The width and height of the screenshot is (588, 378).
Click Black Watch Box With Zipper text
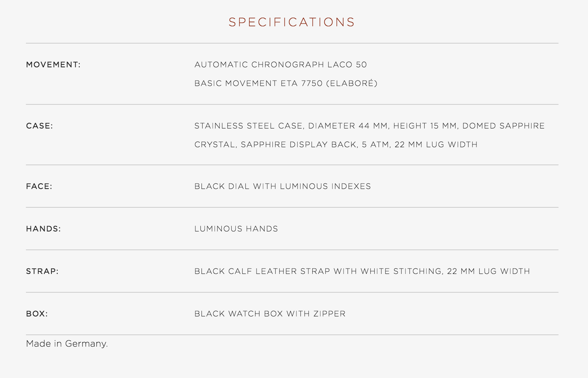pos(270,314)
